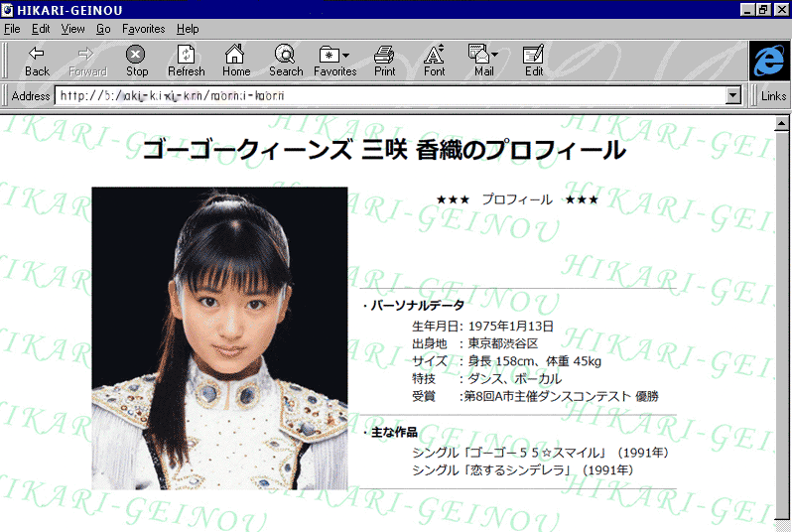792x532 pixels.
Task: Click the profile portrait photo
Action: click(219, 337)
